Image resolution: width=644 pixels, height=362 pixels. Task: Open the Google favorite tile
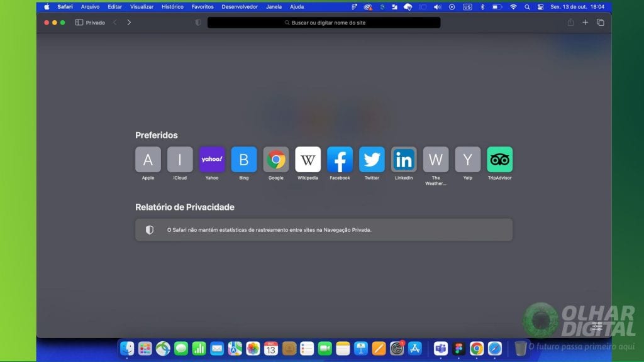tap(276, 159)
